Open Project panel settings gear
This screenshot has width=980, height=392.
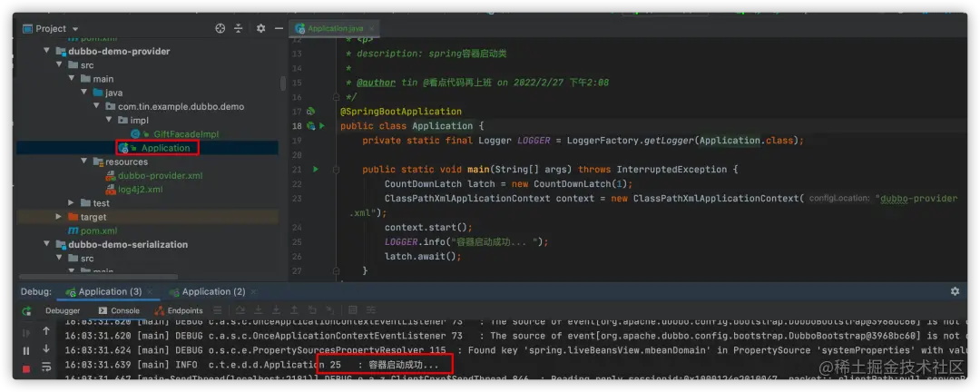tap(260, 29)
